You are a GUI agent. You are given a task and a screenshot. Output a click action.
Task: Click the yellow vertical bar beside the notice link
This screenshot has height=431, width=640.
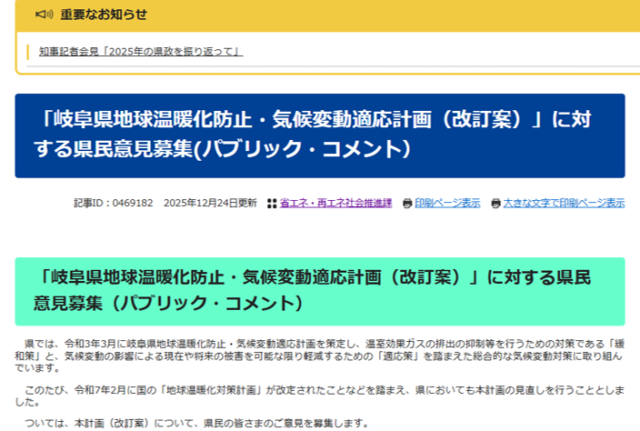point(29,51)
